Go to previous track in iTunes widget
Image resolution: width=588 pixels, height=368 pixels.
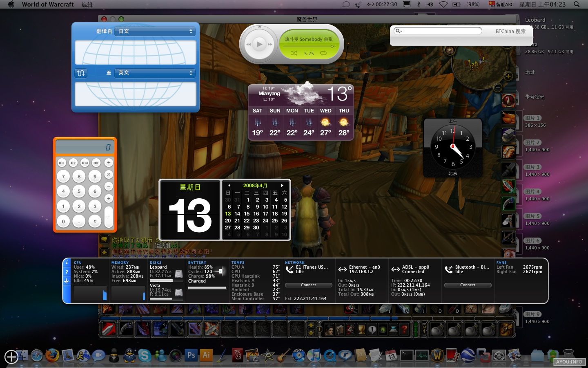point(248,44)
